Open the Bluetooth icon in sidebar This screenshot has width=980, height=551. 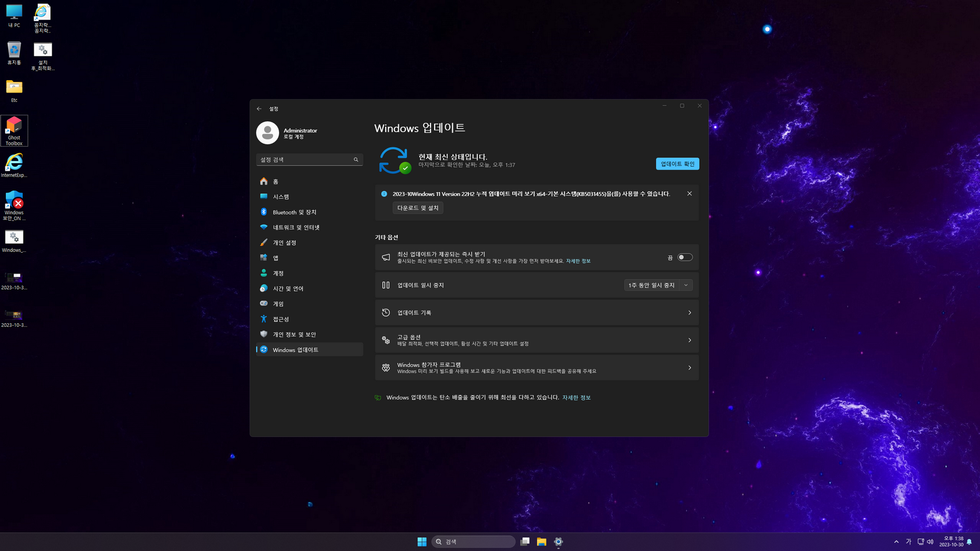click(264, 212)
